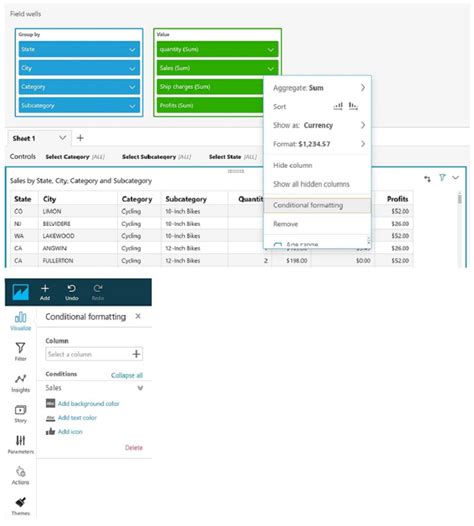
Task: Click the Undo toolbar icon
Action: coord(71,292)
